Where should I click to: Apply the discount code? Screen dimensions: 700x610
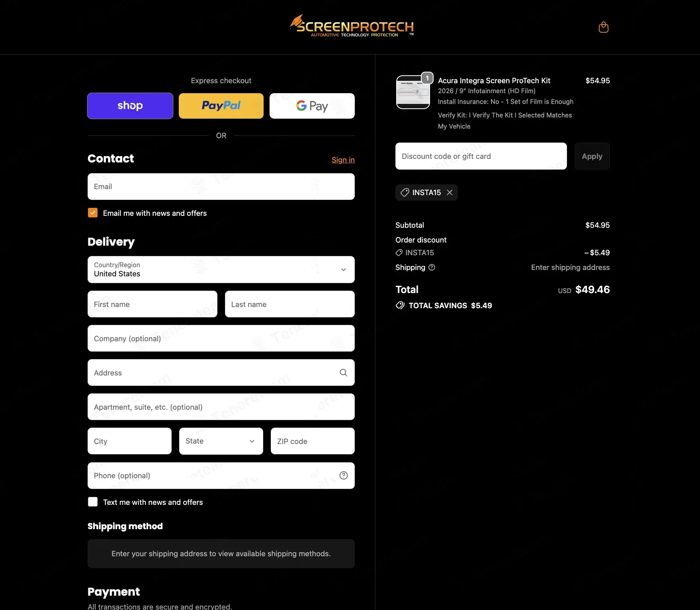coord(592,156)
